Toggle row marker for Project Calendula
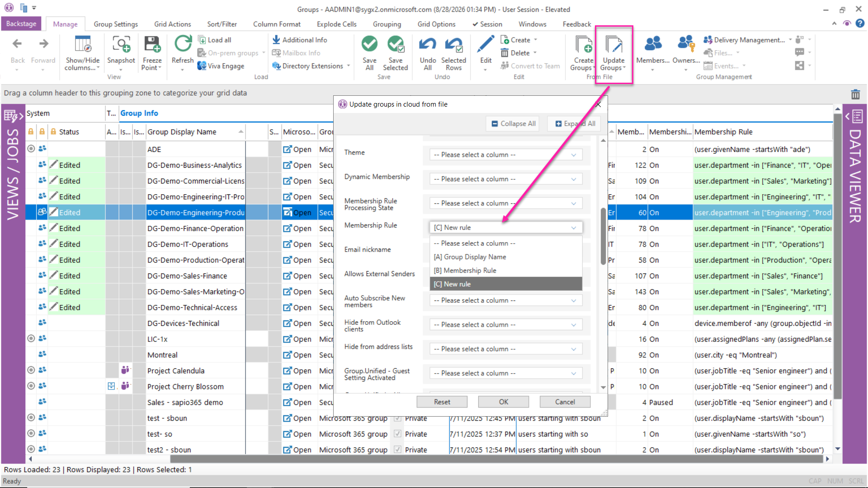The image size is (868, 488). click(31, 370)
